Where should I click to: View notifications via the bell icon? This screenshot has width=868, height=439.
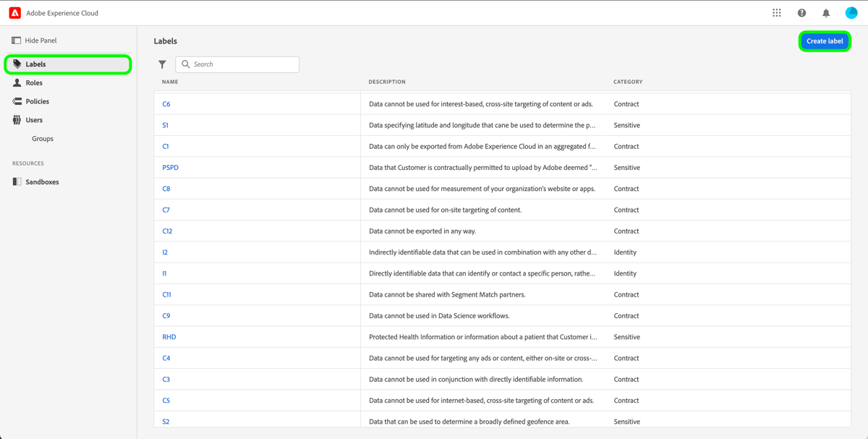[x=825, y=12]
